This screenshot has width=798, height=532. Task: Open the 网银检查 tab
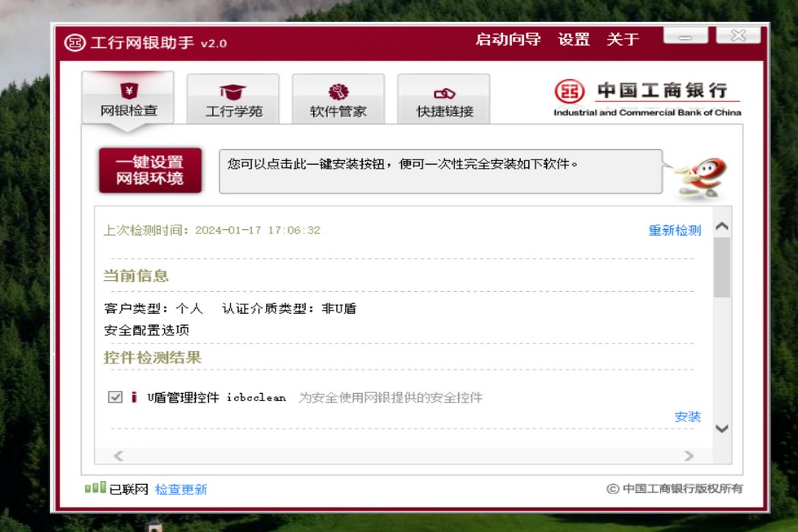(128, 98)
